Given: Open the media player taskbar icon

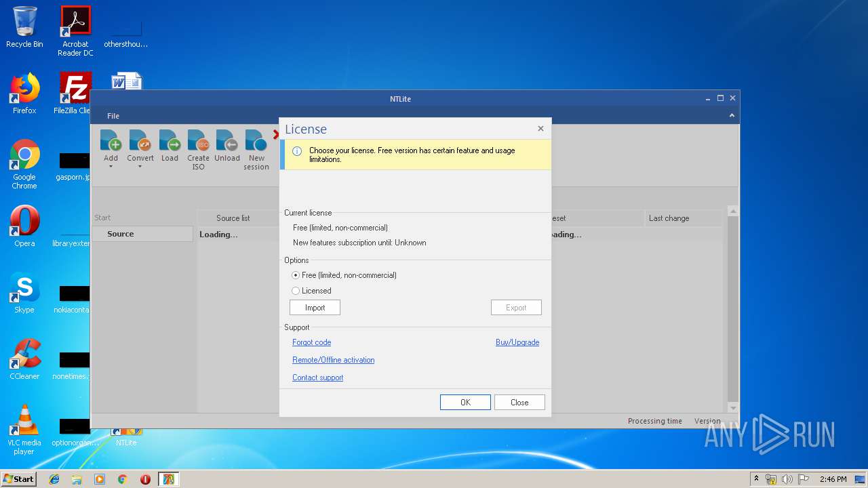Looking at the screenshot, I should (x=100, y=479).
